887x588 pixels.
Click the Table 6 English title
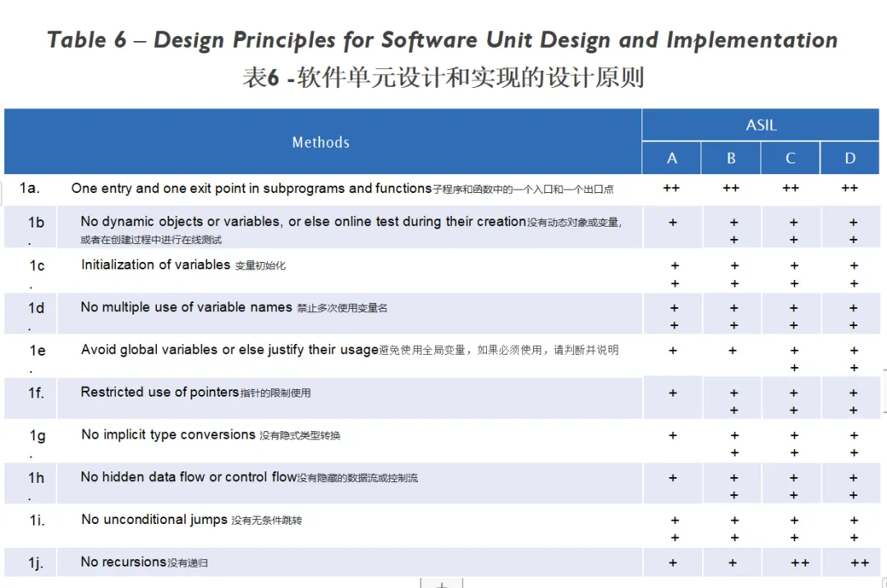coord(443,40)
